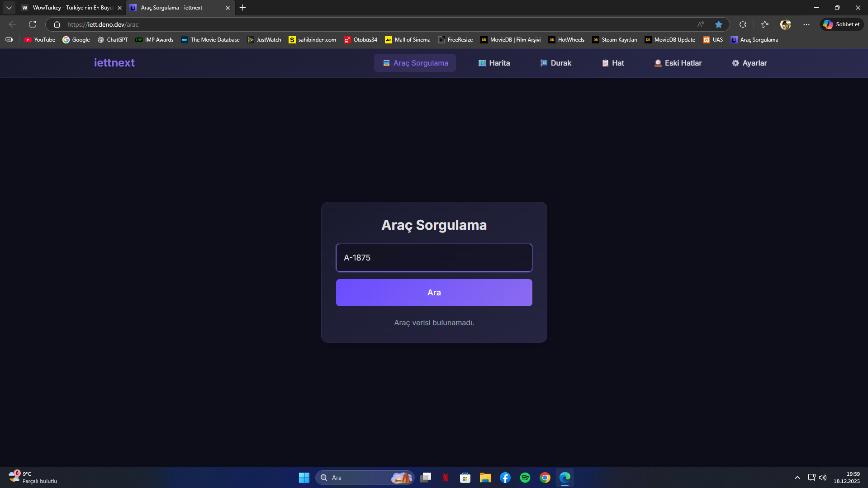The image size is (868, 488).
Task: Open browser Extensions puzzle icon
Action: [743, 24]
